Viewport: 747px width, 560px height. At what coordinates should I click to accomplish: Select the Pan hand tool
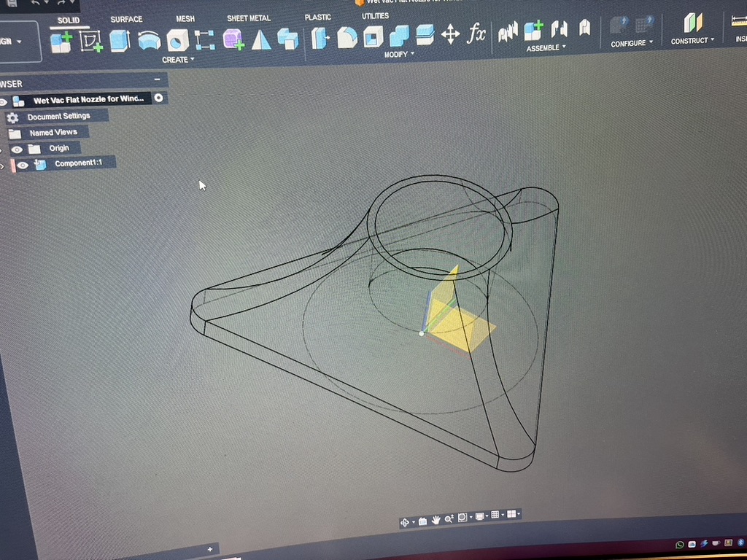(x=436, y=519)
